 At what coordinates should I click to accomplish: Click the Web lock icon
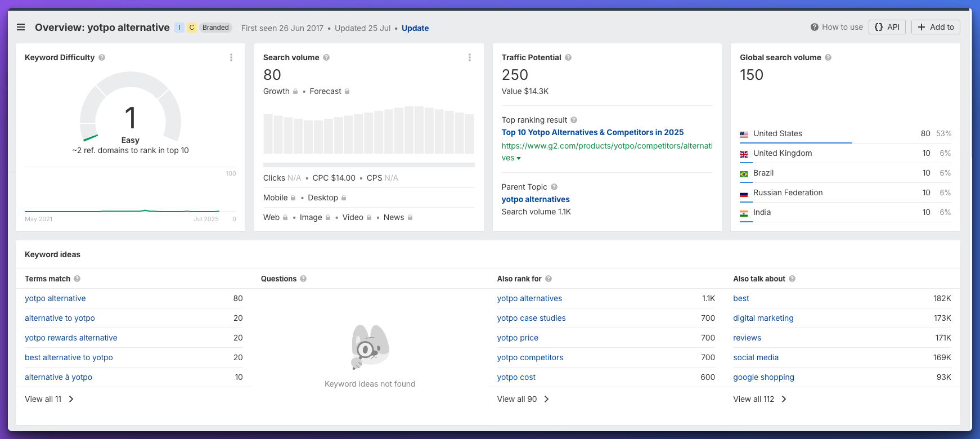tap(285, 217)
